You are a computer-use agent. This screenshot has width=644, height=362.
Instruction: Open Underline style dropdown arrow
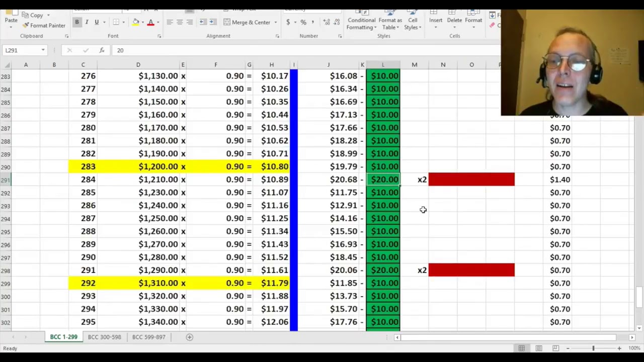coord(104,22)
